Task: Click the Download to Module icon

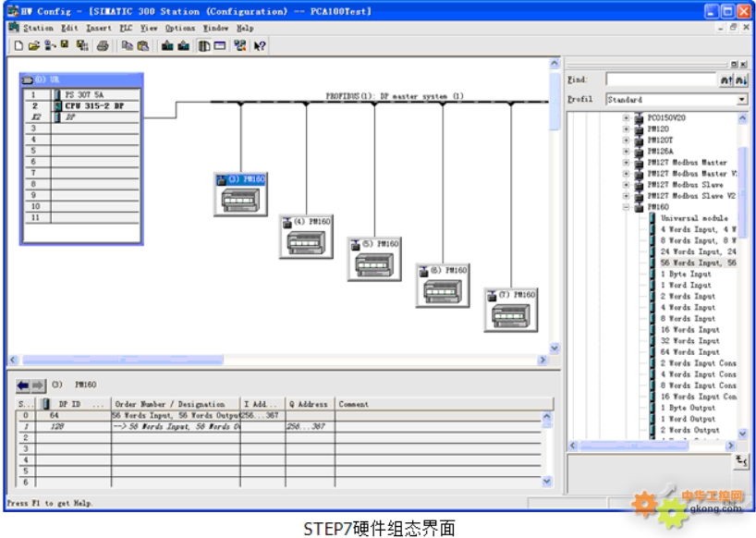Action: [x=167, y=46]
